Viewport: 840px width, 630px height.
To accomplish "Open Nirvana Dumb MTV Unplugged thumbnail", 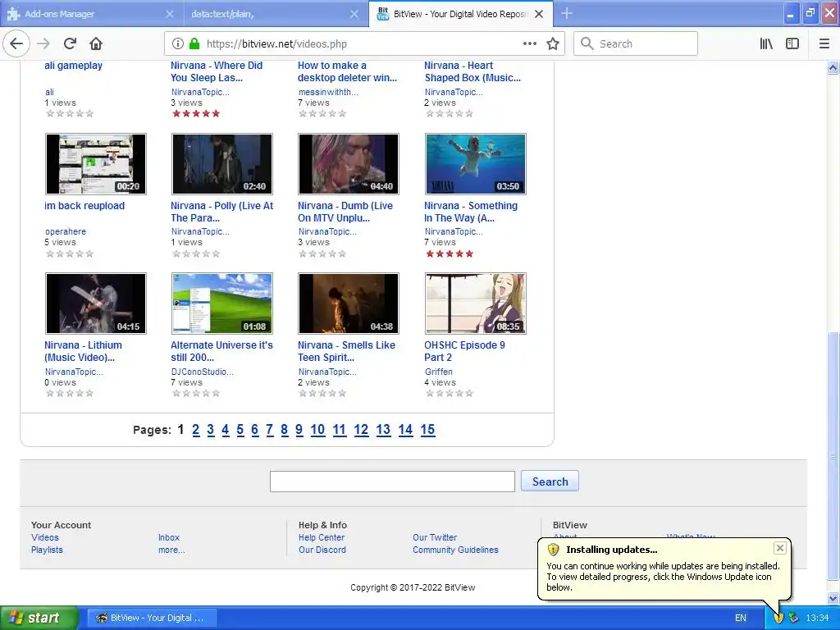I will click(349, 164).
